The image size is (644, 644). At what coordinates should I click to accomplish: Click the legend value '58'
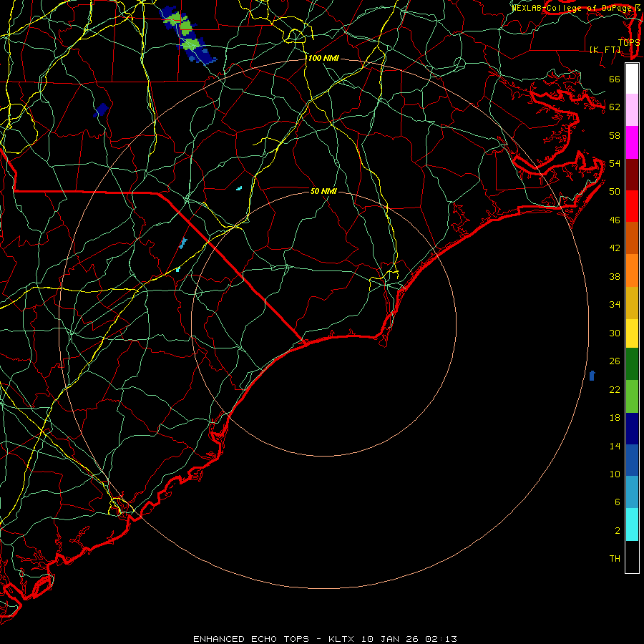(x=615, y=135)
